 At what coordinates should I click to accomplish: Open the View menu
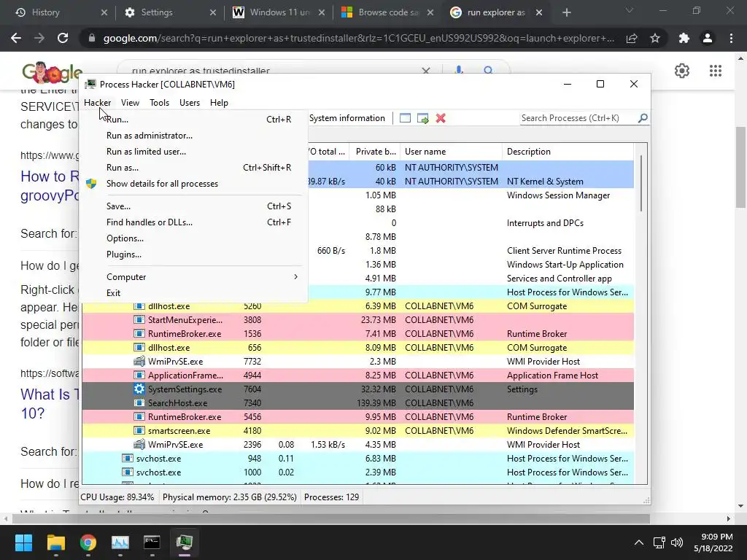coord(130,102)
